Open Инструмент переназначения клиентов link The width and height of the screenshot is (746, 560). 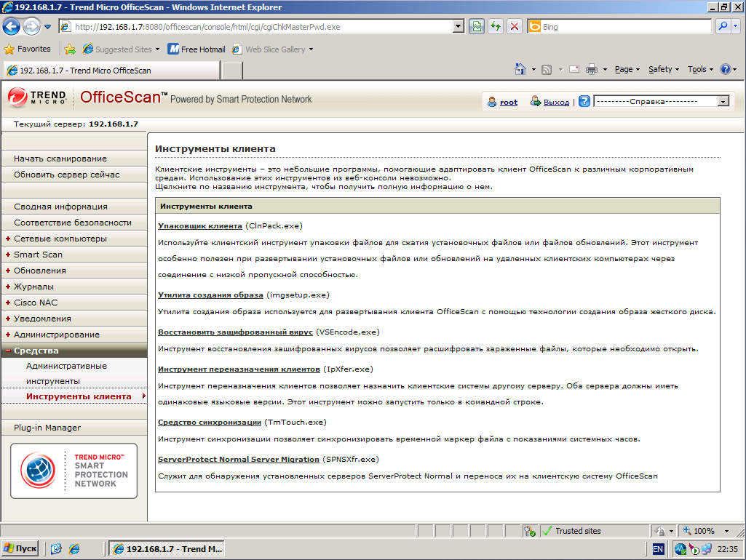coord(239,369)
